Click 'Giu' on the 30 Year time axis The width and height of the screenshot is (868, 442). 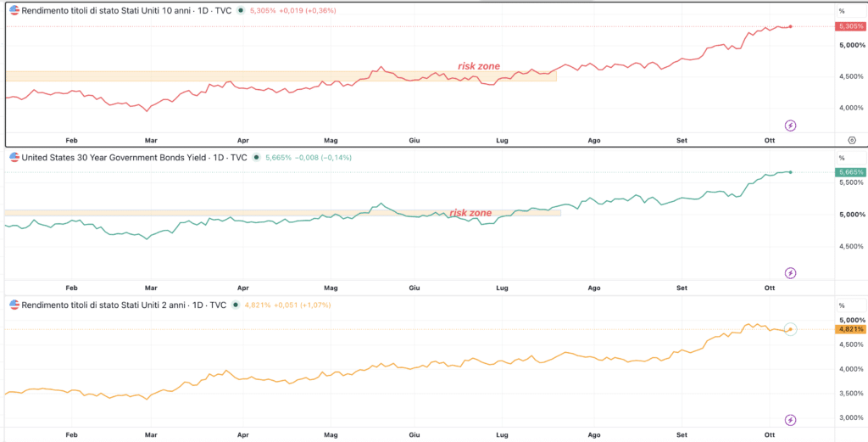413,288
